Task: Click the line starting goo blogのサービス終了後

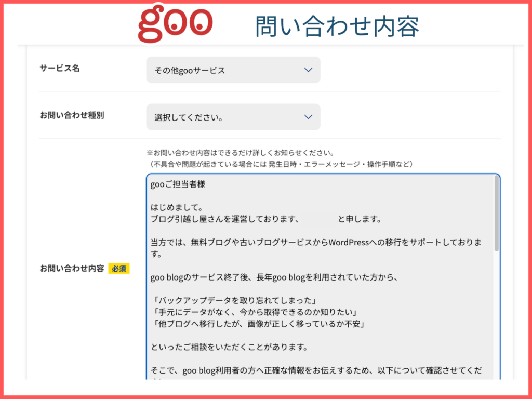Action: pos(274,277)
